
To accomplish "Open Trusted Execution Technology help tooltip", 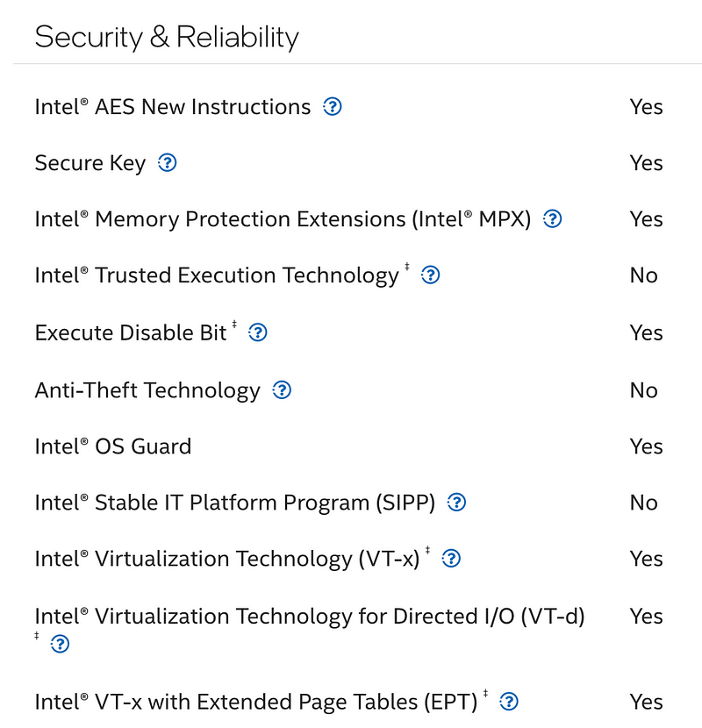I will click(430, 275).
